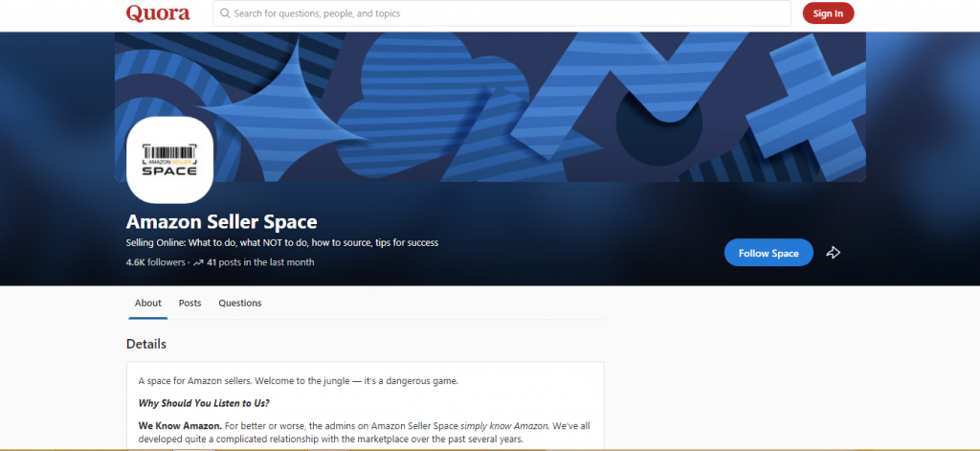Screen dimensions: 980x451
Task: Switch to the About tab
Action: [x=148, y=303]
